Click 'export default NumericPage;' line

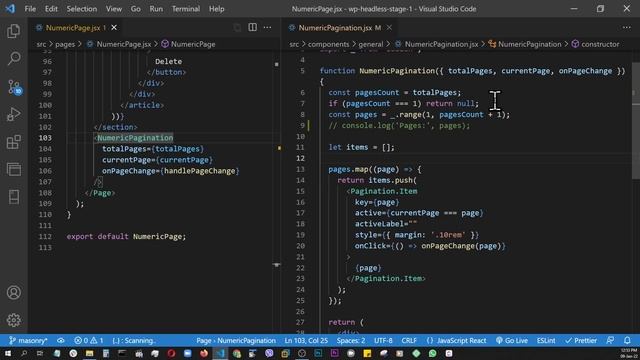pos(126,236)
